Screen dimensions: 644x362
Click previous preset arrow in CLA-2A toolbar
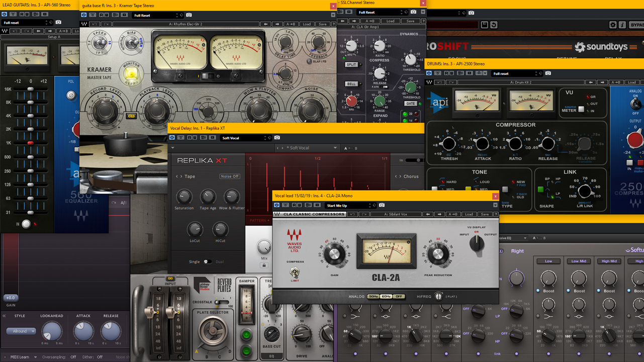click(x=428, y=214)
